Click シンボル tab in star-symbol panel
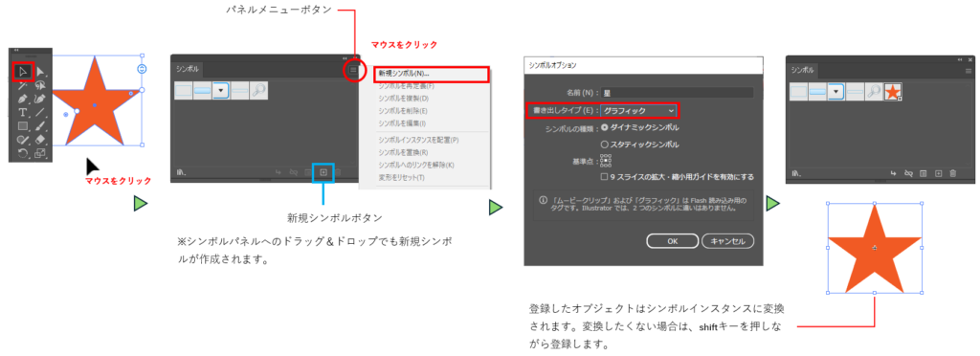 803,70
